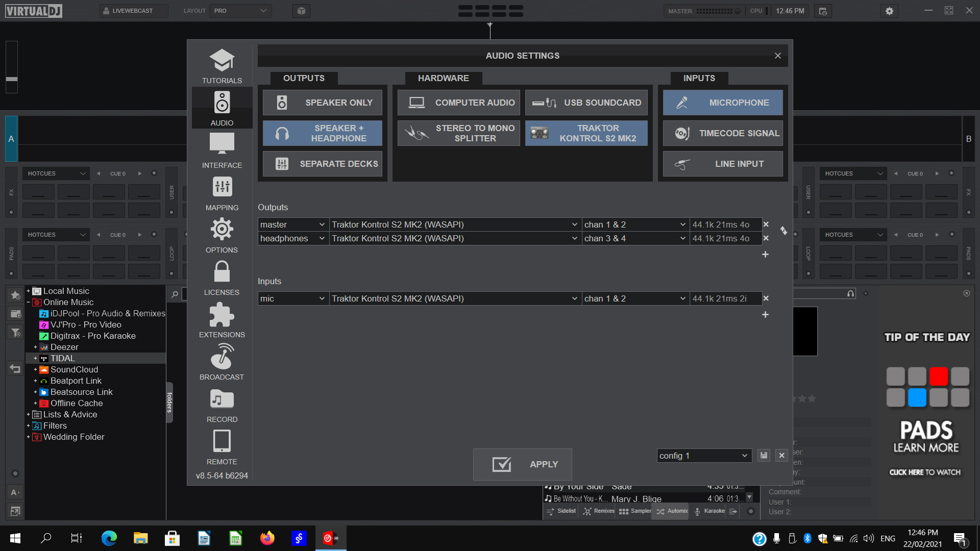Open Remixes panel
The image size is (980, 551).
pyautogui.click(x=599, y=511)
